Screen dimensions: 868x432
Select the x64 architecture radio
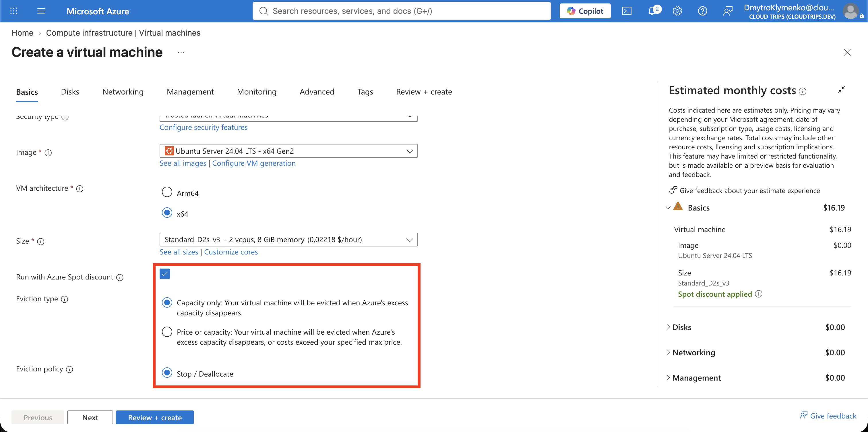coord(167,213)
